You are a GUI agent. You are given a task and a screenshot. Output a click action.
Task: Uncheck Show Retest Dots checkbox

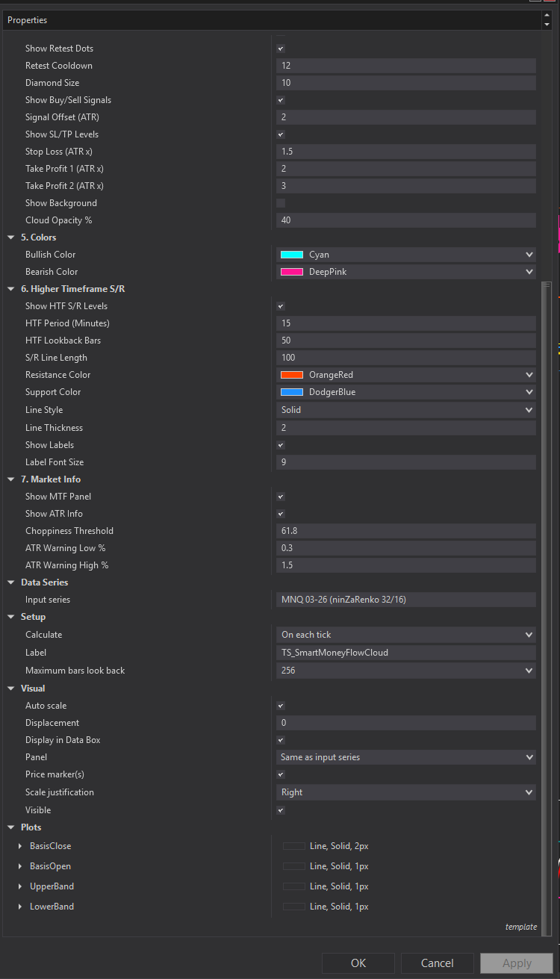tap(281, 49)
